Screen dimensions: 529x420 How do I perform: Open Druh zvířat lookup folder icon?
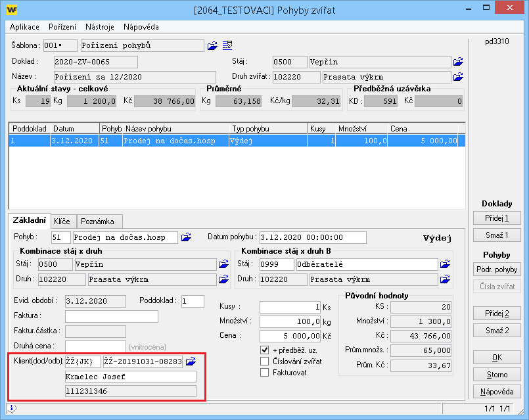click(458, 77)
